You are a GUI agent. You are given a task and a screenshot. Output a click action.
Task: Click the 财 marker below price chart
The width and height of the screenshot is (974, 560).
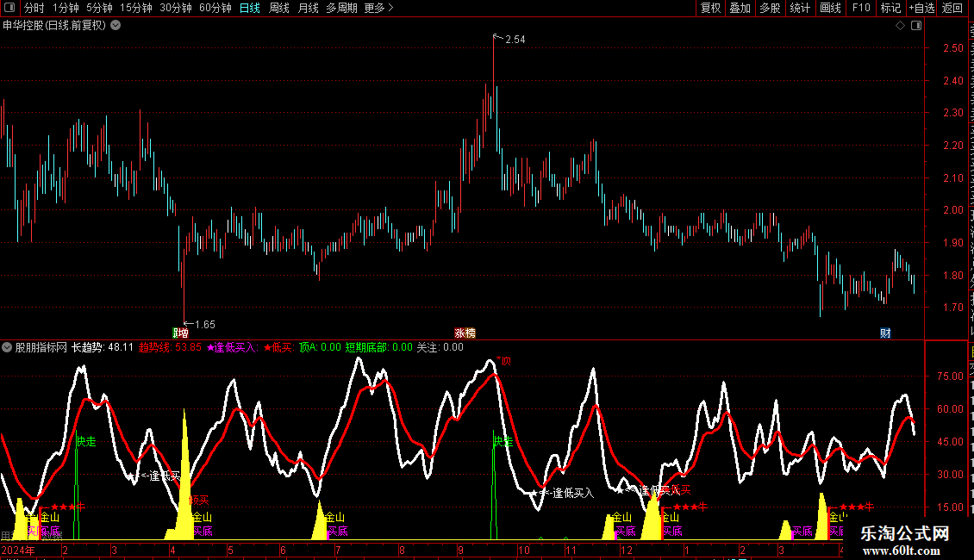point(886,333)
